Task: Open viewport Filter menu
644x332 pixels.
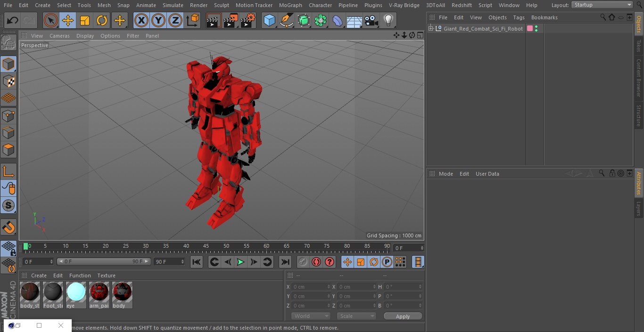Action: tap(133, 36)
